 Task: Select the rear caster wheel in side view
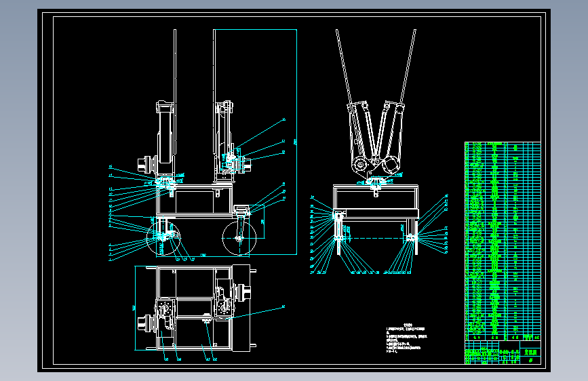[239, 238]
